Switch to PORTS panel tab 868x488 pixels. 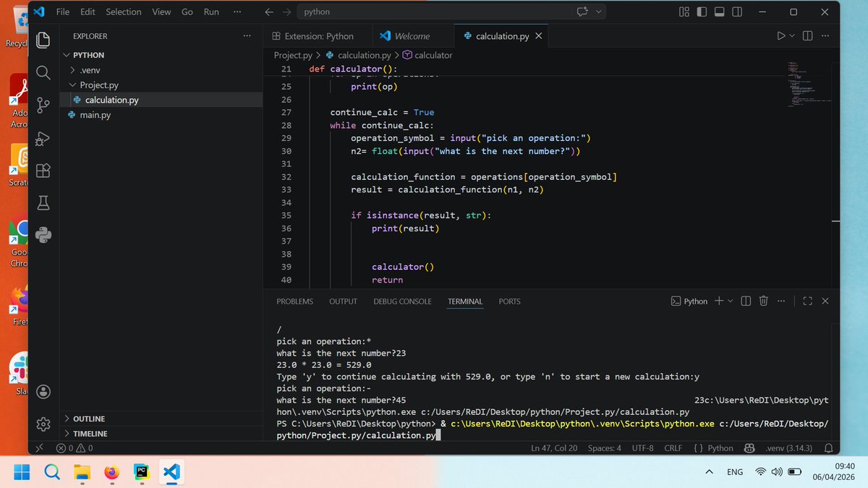point(509,301)
